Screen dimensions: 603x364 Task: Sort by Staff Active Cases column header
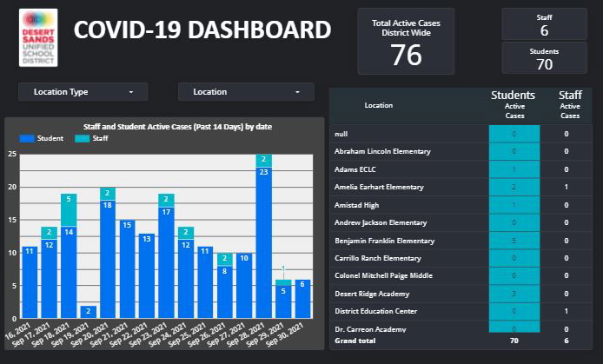tap(569, 104)
